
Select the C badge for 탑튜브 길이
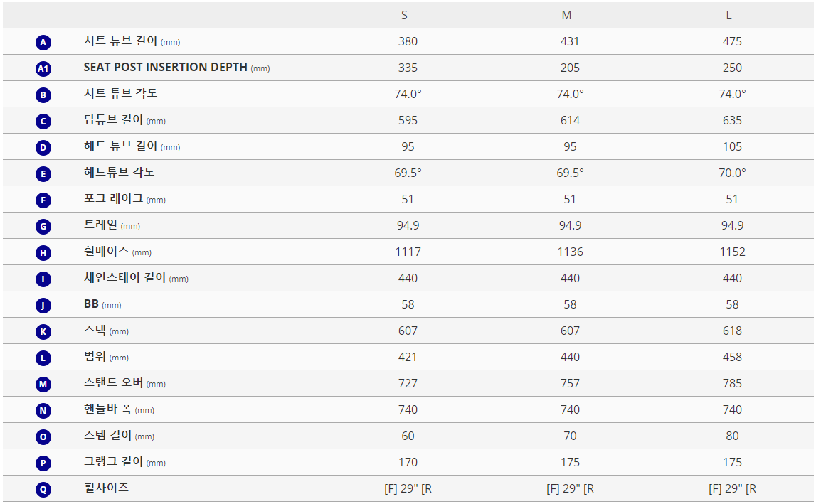coord(43,122)
